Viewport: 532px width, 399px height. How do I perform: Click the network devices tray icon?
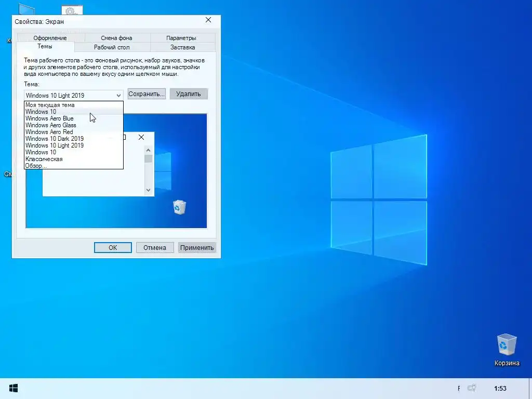(472, 388)
